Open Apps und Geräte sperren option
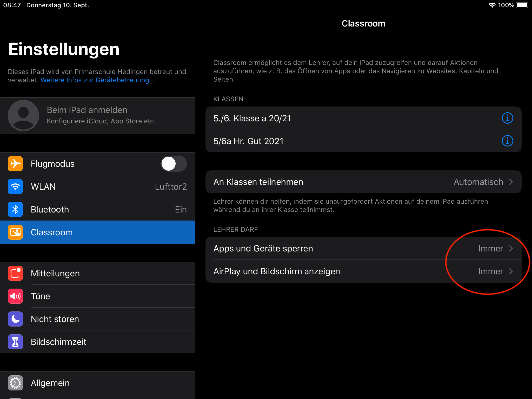The image size is (532, 399). (x=363, y=248)
